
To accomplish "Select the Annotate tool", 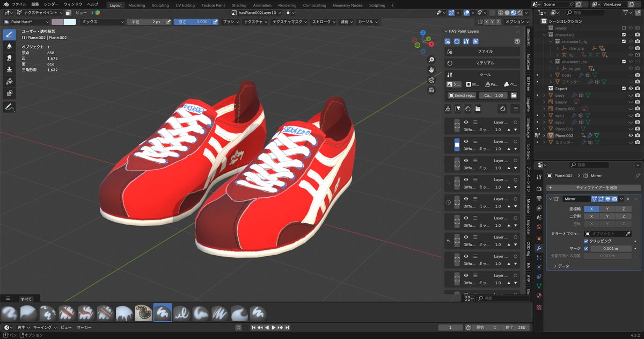I will (x=9, y=107).
